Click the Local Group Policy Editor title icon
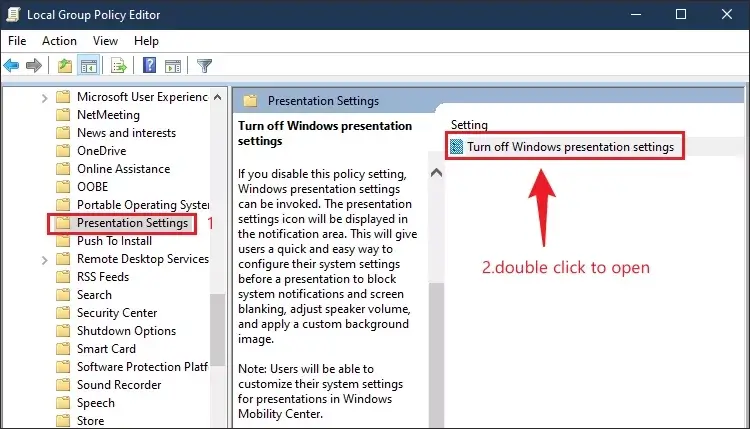Viewport: 750px width, 429px height. pyautogui.click(x=13, y=14)
